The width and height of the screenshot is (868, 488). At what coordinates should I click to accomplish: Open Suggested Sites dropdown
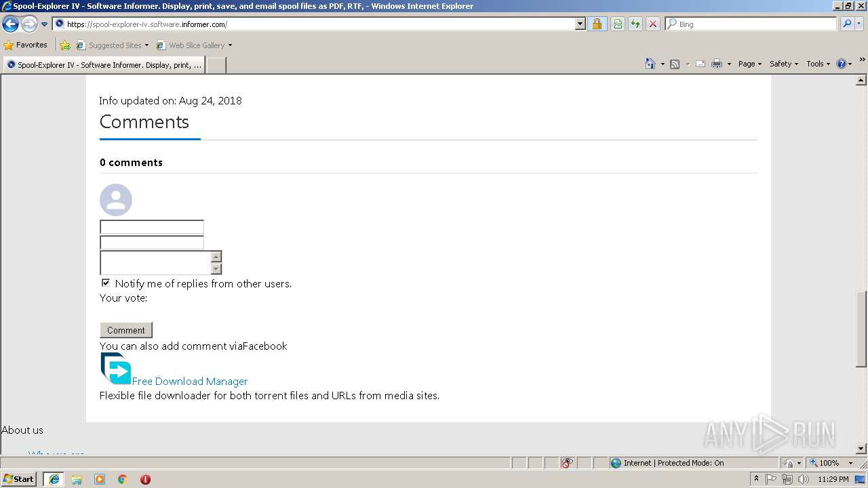tap(112, 45)
